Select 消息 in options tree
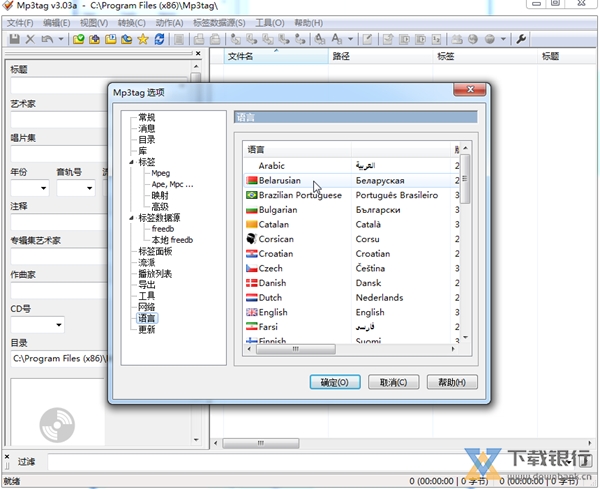Image resolution: width=600 pixels, height=489 pixels. pos(147,129)
